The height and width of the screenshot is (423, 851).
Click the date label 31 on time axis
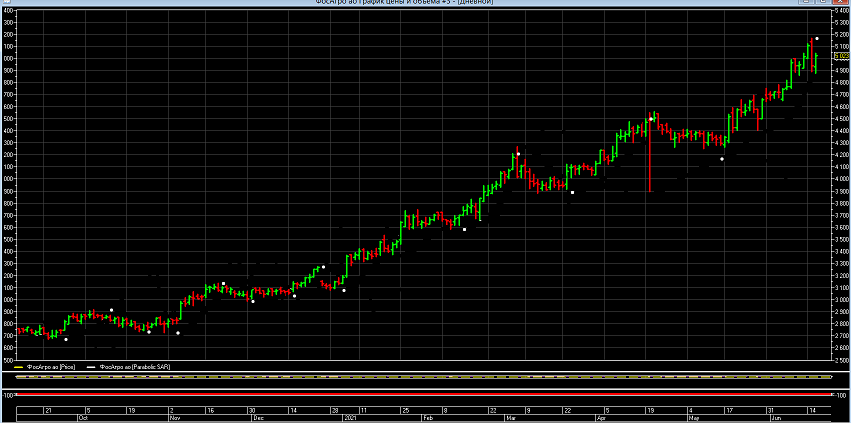pos(770,410)
